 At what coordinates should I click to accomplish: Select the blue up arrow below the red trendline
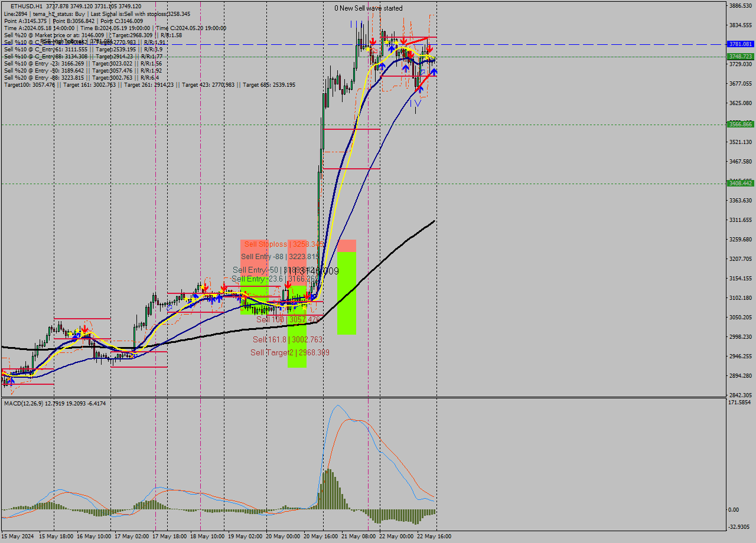[x=434, y=71]
